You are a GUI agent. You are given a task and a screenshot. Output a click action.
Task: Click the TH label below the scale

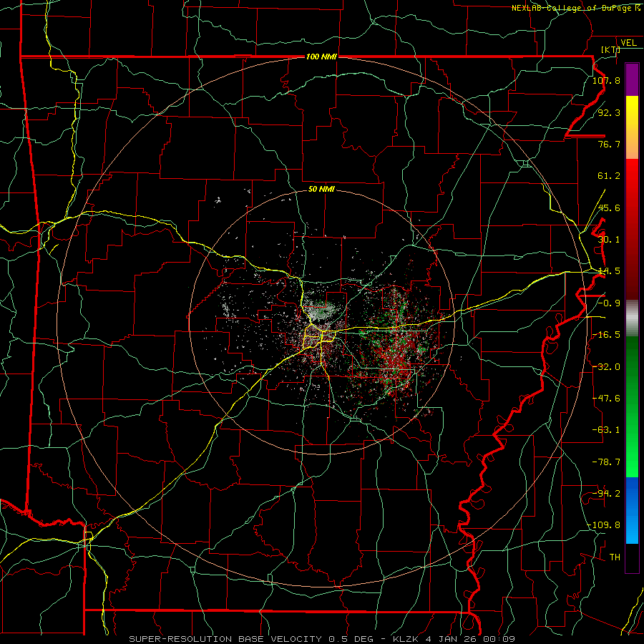coord(615,557)
